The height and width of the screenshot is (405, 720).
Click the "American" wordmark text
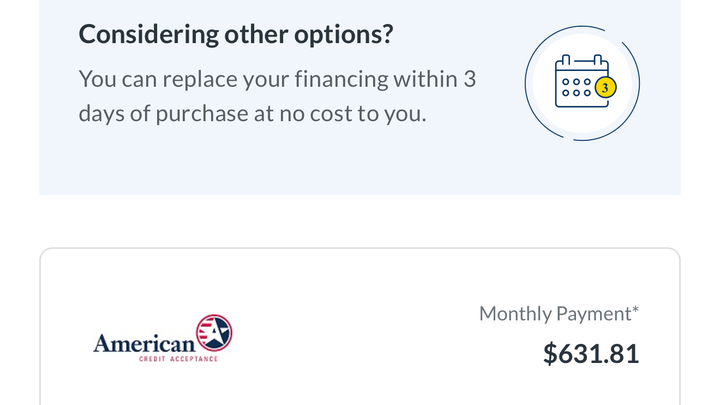(143, 344)
